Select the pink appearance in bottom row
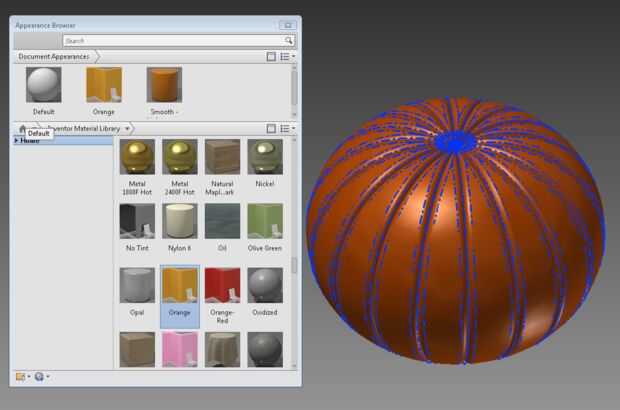This screenshot has height=410, width=620. 180,350
